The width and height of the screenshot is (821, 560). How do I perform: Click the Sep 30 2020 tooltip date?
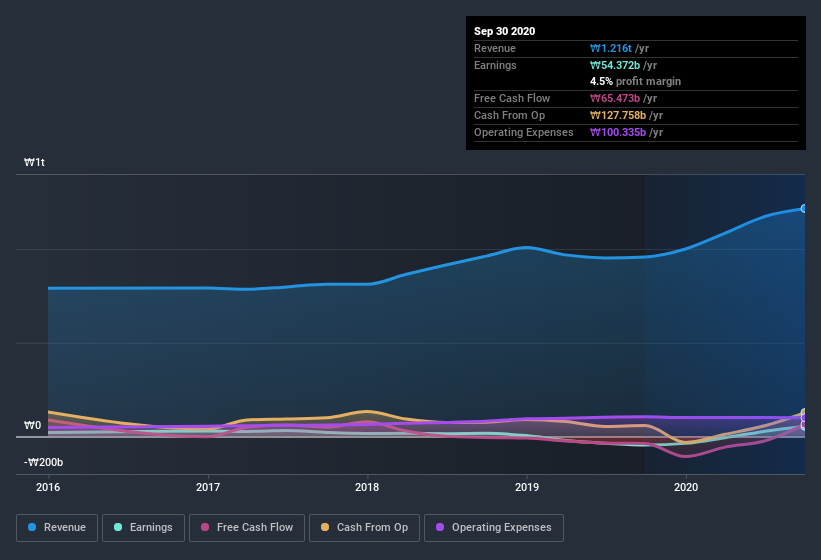504,31
